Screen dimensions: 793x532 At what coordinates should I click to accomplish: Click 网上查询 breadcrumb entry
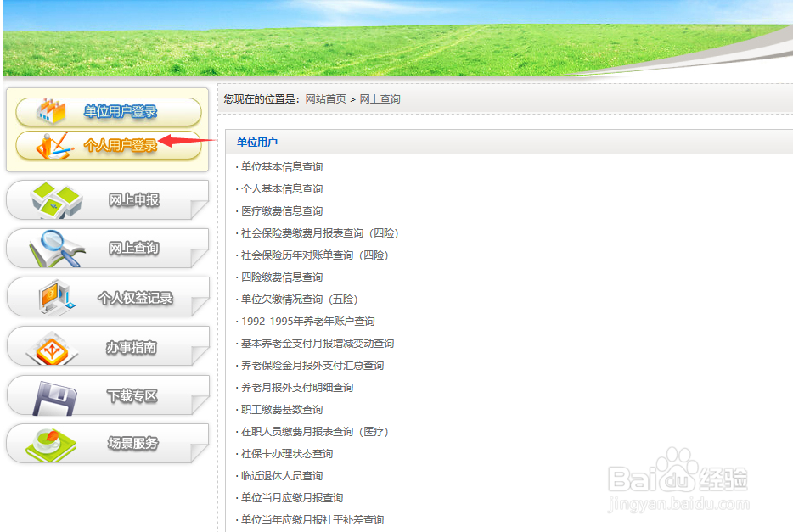coord(379,98)
